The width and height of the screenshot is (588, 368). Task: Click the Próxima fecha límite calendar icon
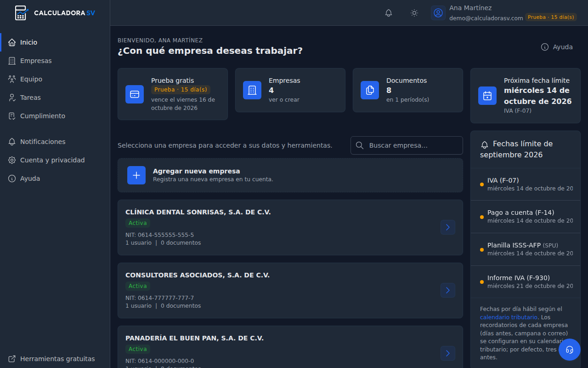(487, 96)
